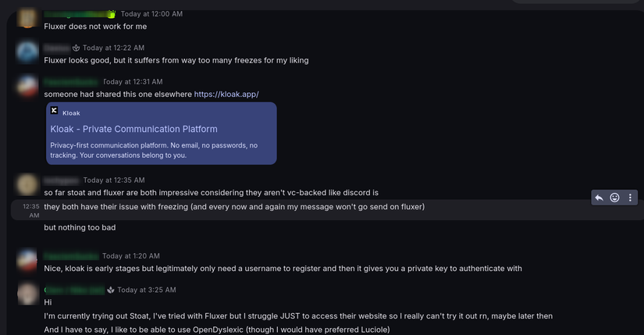Click the timestamp 'Today at 1:20 AM'

130,256
